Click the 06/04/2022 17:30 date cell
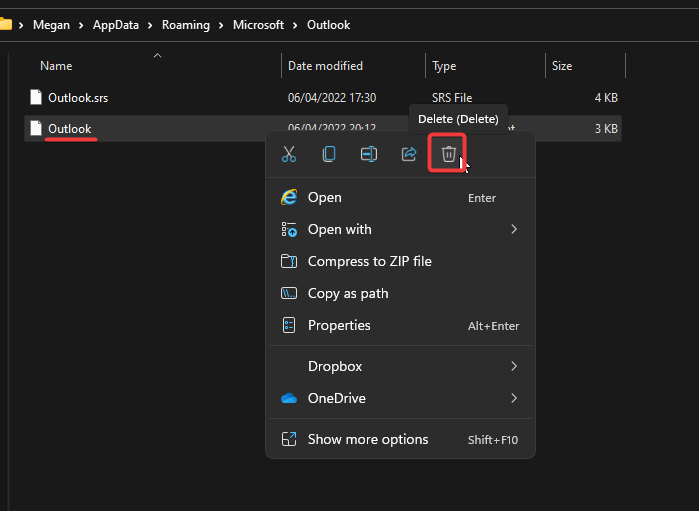This screenshot has width=699, height=511. point(332,98)
